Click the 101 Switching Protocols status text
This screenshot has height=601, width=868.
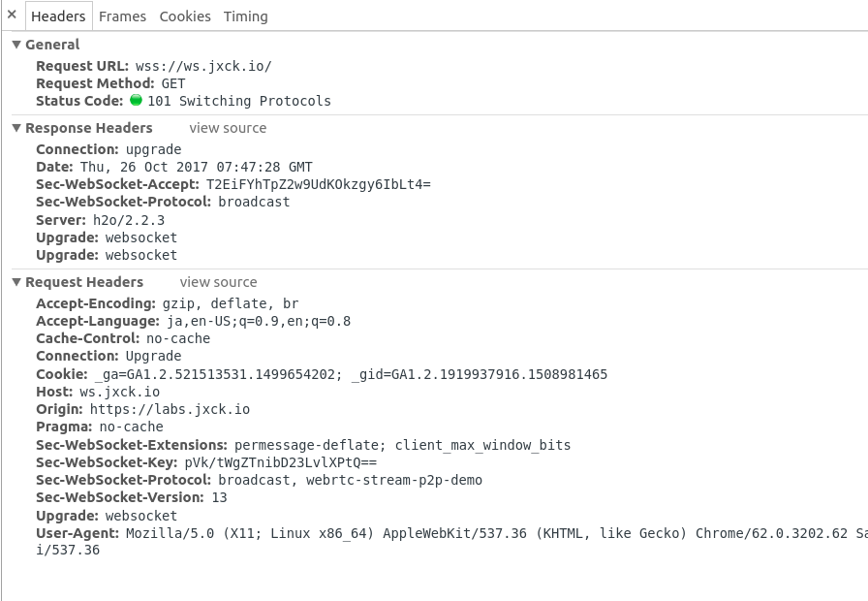pos(239,102)
